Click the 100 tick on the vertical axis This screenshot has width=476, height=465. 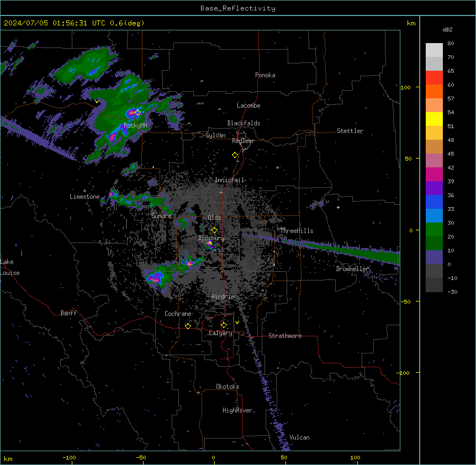click(405, 87)
